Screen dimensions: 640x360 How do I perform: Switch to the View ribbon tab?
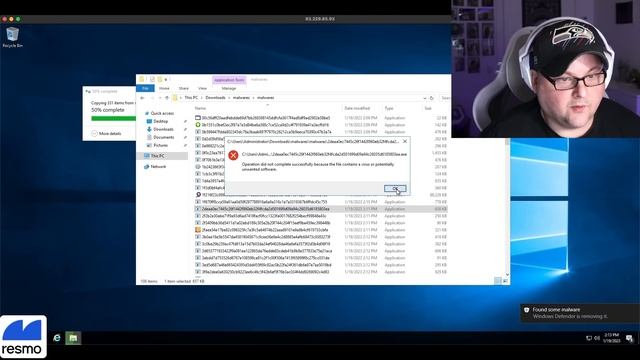[202, 89]
